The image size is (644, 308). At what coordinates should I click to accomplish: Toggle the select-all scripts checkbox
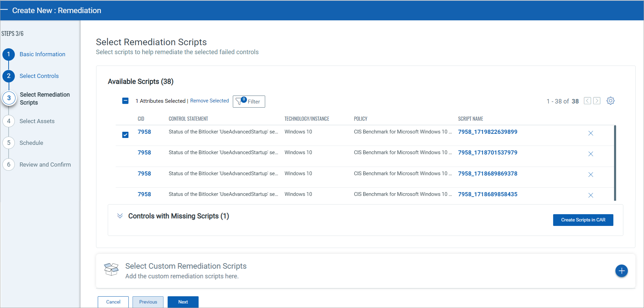[125, 101]
